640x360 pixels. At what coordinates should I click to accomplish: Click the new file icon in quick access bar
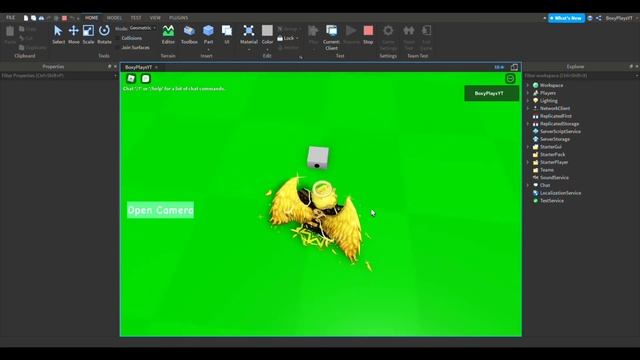tap(26, 18)
